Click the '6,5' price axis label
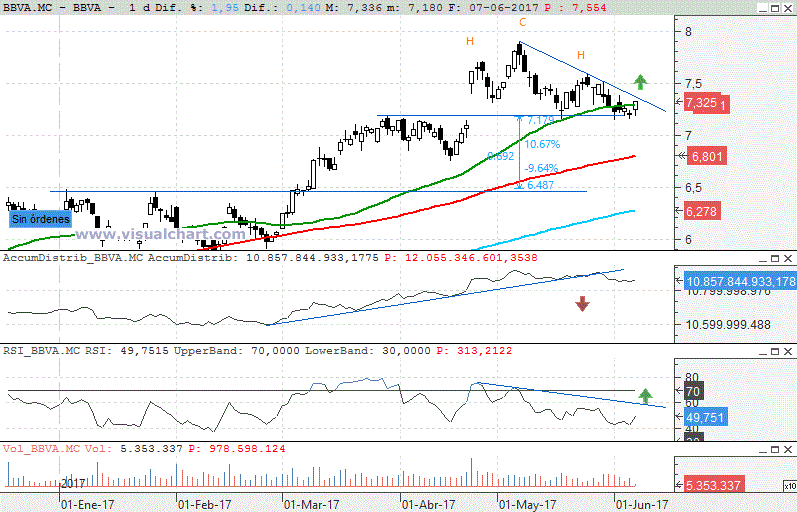This screenshot has width=797, height=512. point(693,188)
